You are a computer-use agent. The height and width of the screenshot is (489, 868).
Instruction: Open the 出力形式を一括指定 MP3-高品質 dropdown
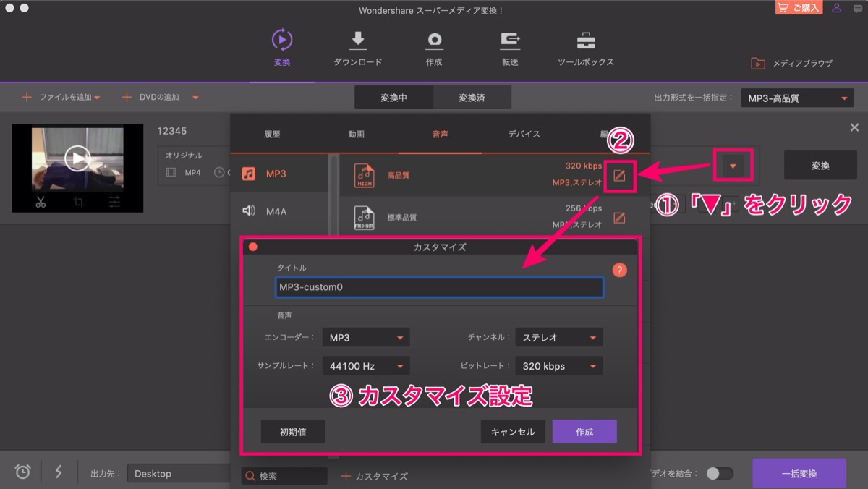(797, 98)
